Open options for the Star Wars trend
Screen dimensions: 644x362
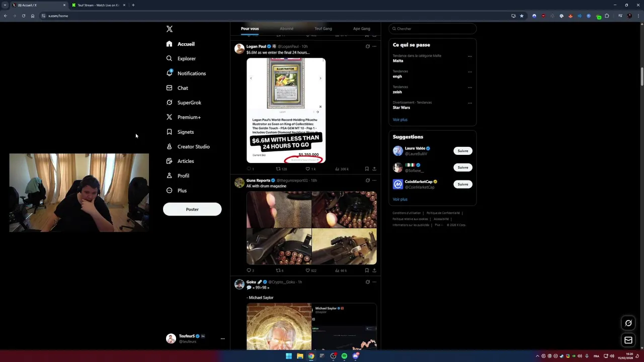point(470,103)
